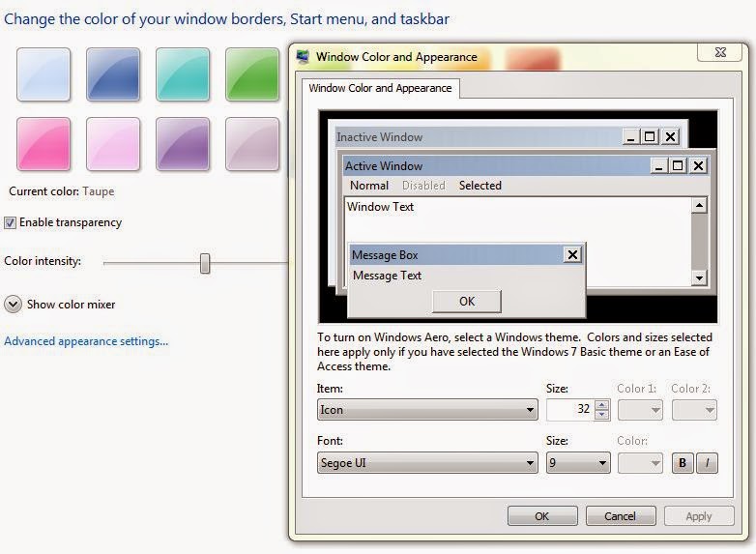Image resolution: width=756 pixels, height=554 pixels.
Task: Click OK button inside the Message Box preview
Action: (x=467, y=302)
